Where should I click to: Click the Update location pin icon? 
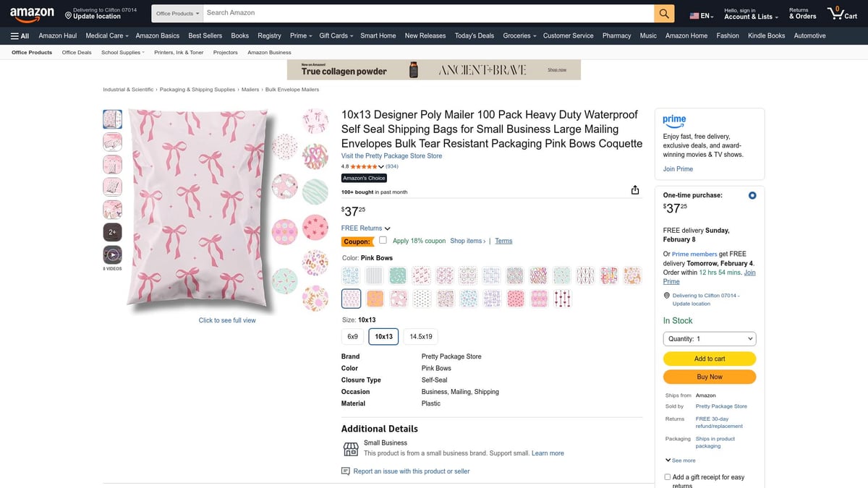[68, 16]
